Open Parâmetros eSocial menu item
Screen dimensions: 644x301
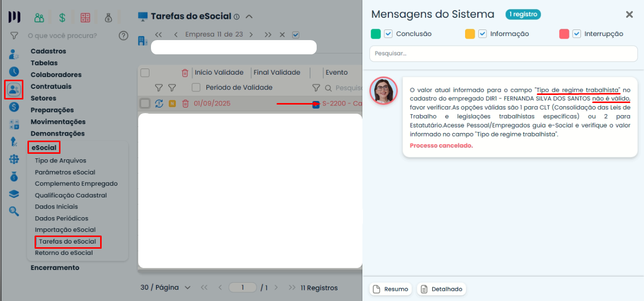pos(65,172)
